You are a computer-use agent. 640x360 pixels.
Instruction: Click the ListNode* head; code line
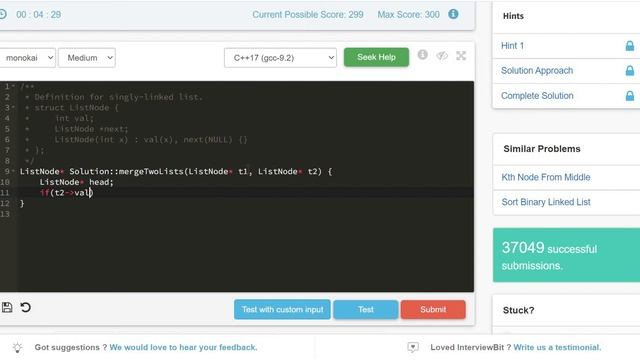point(76,182)
